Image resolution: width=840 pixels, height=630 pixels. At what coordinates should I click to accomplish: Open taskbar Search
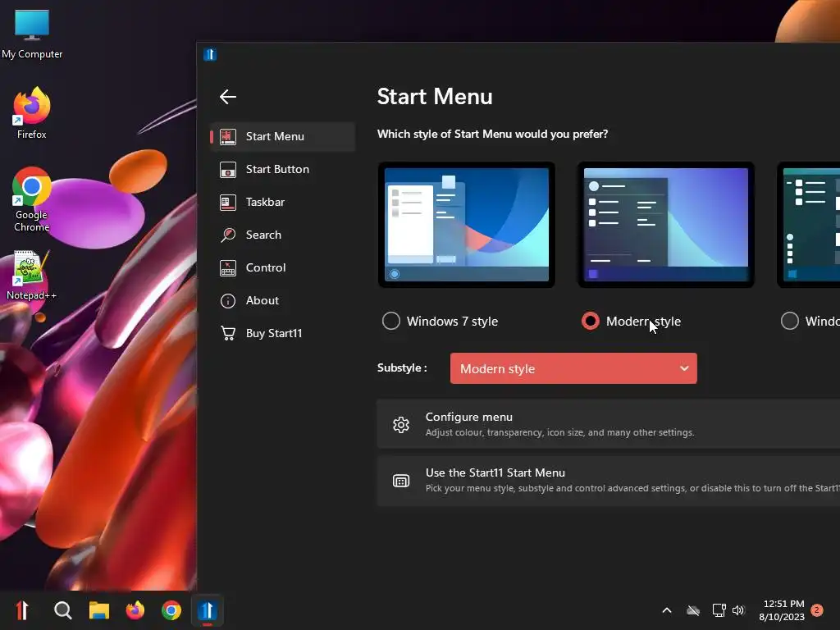coord(62,610)
